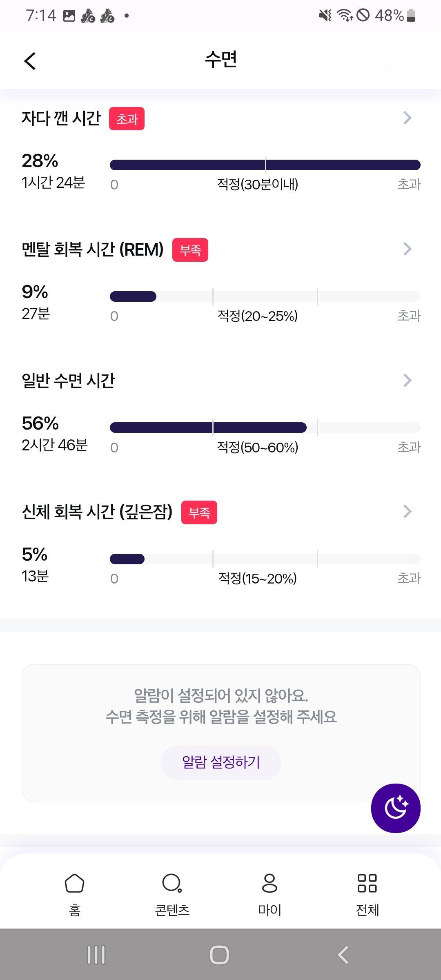Tap Android recent apps navigation icon
Screen dimensions: 441x980
click(96, 955)
